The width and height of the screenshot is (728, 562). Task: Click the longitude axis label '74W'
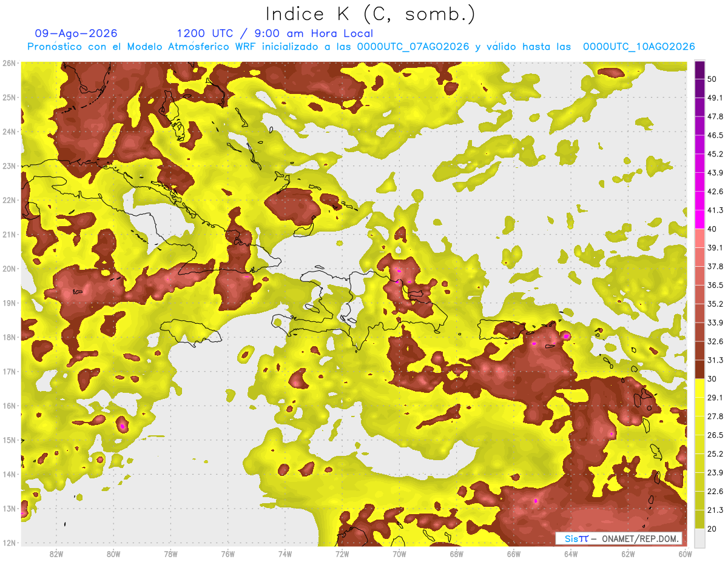(x=285, y=554)
